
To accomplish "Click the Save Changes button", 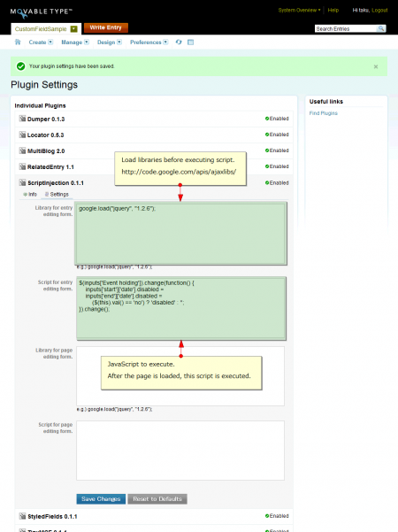I will tap(101, 498).
